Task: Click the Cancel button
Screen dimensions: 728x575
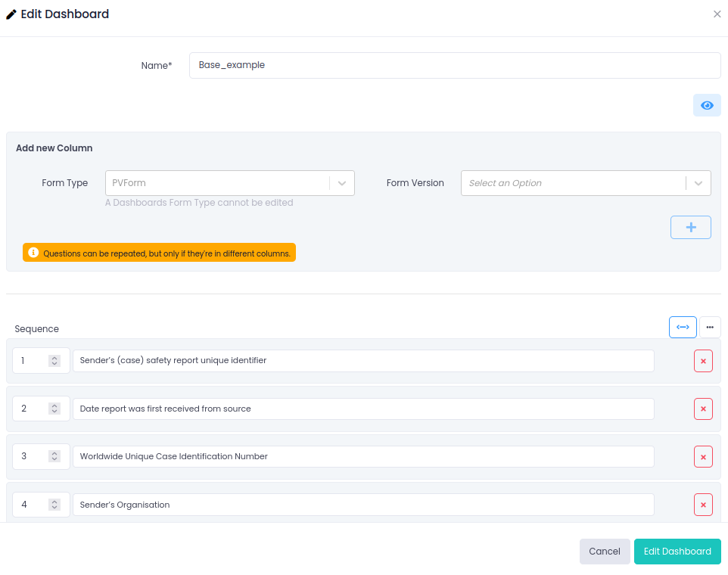Action: pos(604,552)
